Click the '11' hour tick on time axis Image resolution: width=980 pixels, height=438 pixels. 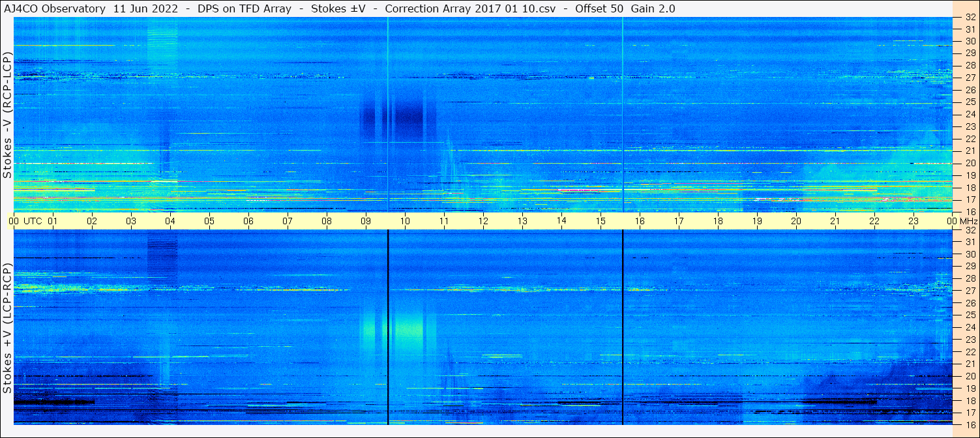(x=444, y=221)
